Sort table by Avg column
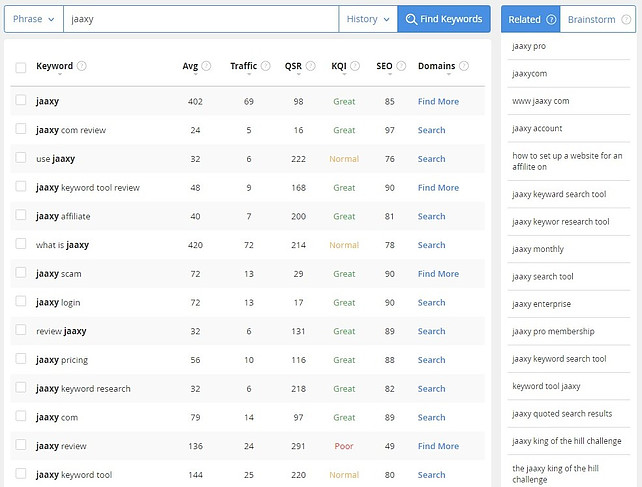 (x=190, y=66)
